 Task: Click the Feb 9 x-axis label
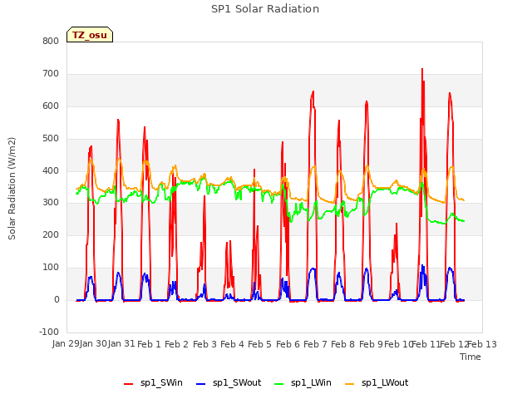click(x=371, y=344)
